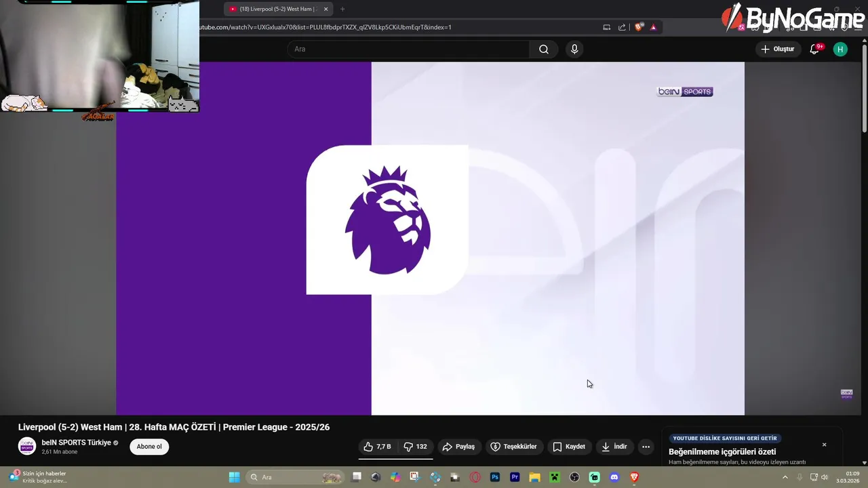868x488 pixels.
Task: Focus the YouTube "Ara" search field
Action: (408, 49)
